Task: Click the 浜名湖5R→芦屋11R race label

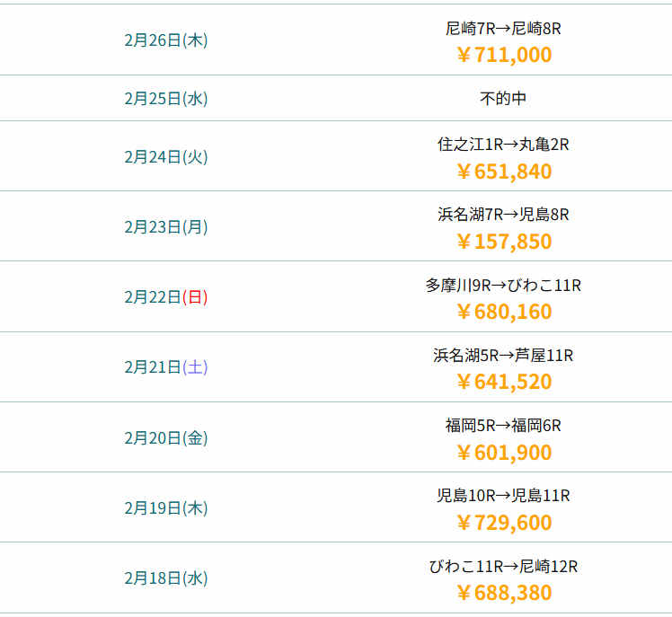Action: pos(503,356)
